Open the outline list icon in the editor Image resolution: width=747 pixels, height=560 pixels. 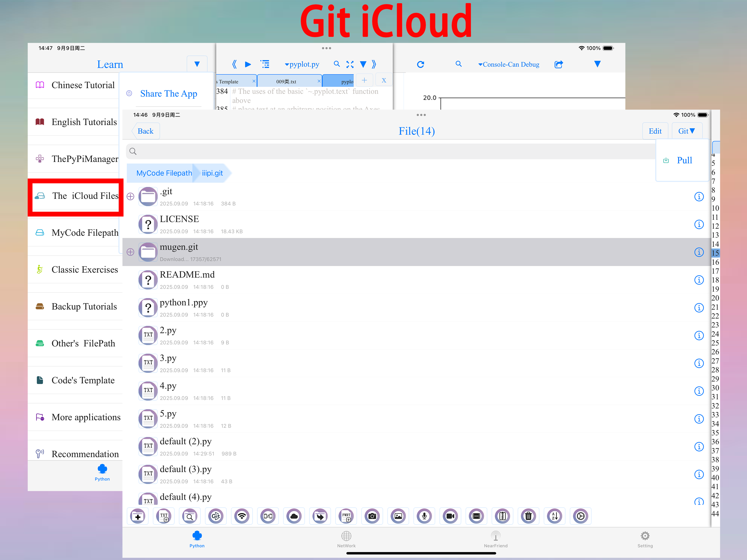[x=265, y=64]
